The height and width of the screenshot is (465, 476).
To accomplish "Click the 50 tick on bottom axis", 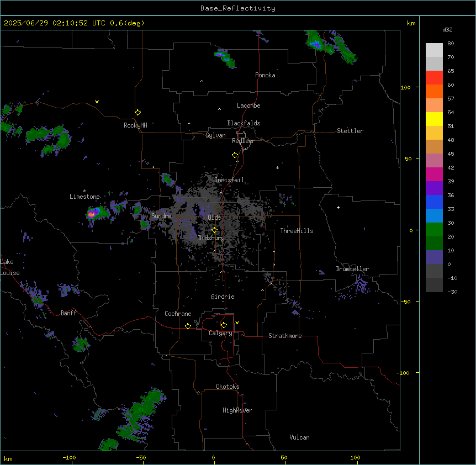I will click(284, 457).
